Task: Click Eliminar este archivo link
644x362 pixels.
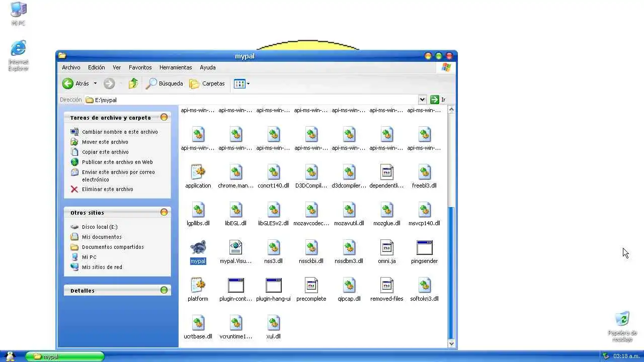Action: click(x=108, y=189)
